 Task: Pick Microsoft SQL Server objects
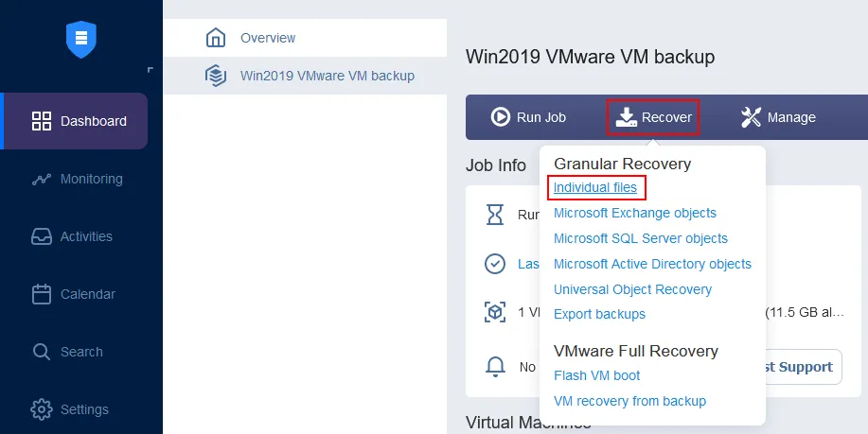pyautogui.click(x=641, y=238)
